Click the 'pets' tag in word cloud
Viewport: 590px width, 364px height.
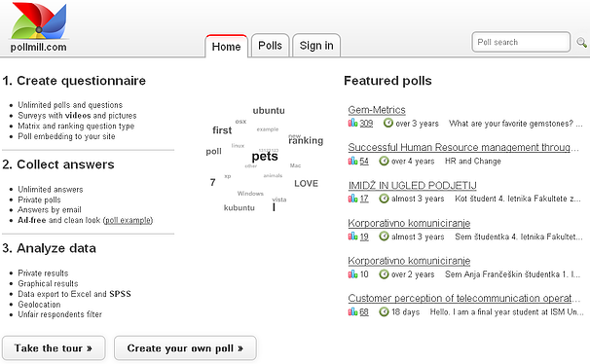[x=265, y=156]
